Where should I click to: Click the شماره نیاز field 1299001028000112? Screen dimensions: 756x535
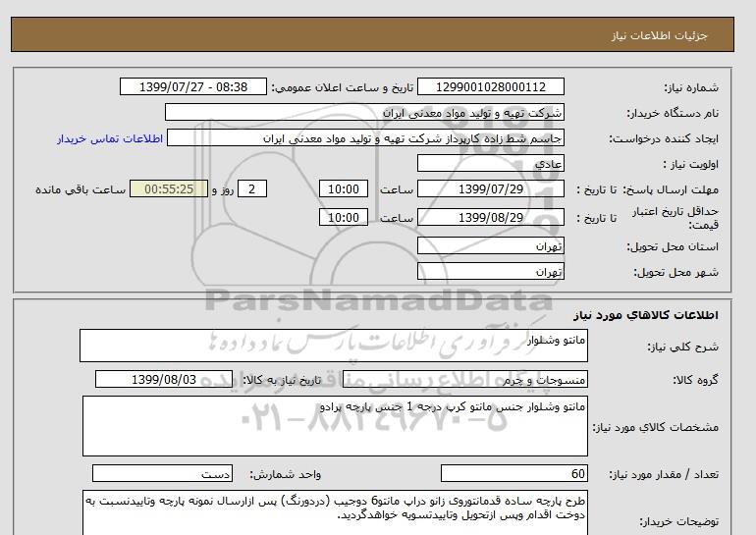[x=490, y=86]
